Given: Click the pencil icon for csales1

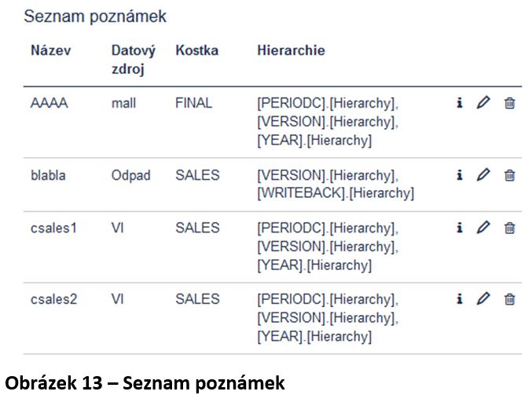Looking at the screenshot, I should click(x=483, y=227).
